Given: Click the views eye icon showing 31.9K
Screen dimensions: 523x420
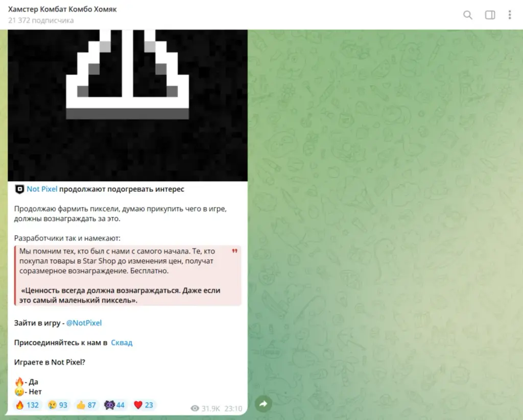Looking at the screenshot, I should (x=195, y=408).
